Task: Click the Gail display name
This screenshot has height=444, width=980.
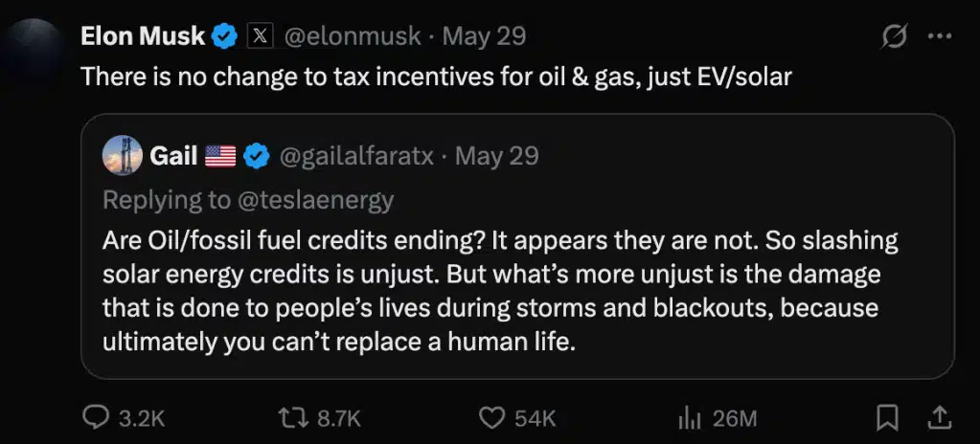Action: click(174, 156)
